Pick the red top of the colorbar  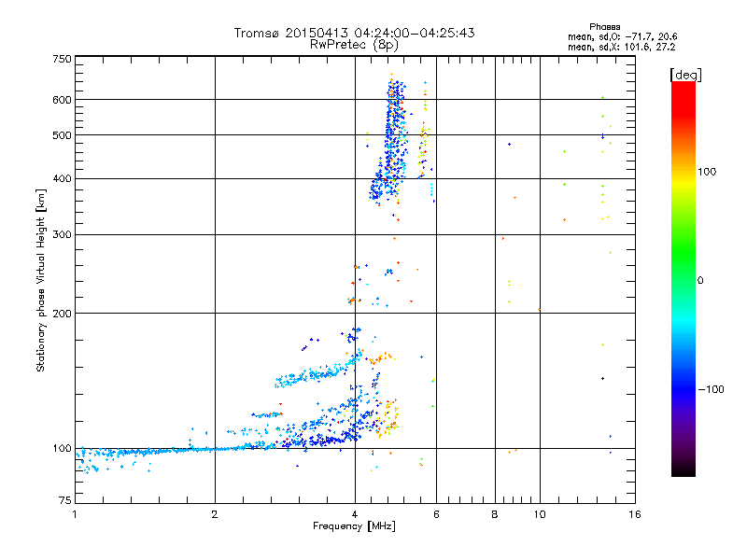pos(683,87)
